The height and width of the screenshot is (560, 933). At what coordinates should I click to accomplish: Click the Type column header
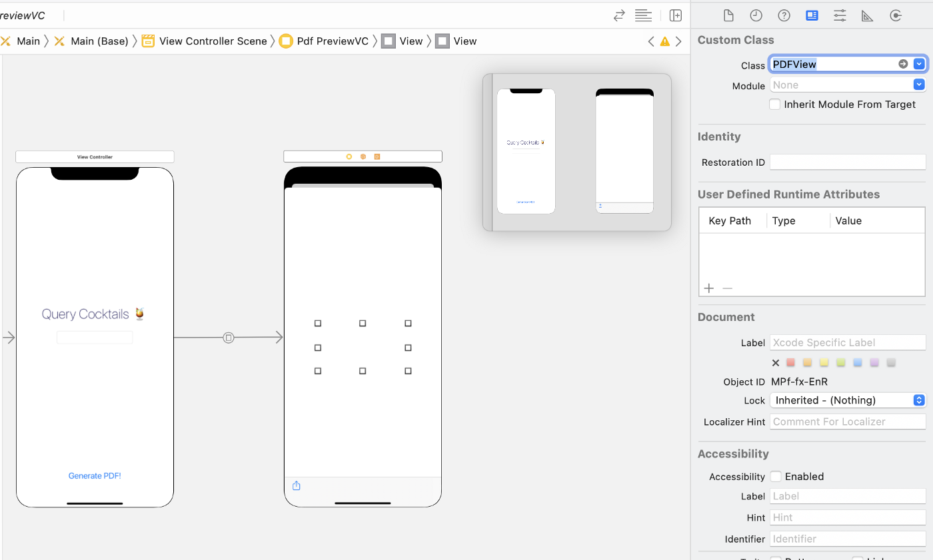[x=784, y=220]
